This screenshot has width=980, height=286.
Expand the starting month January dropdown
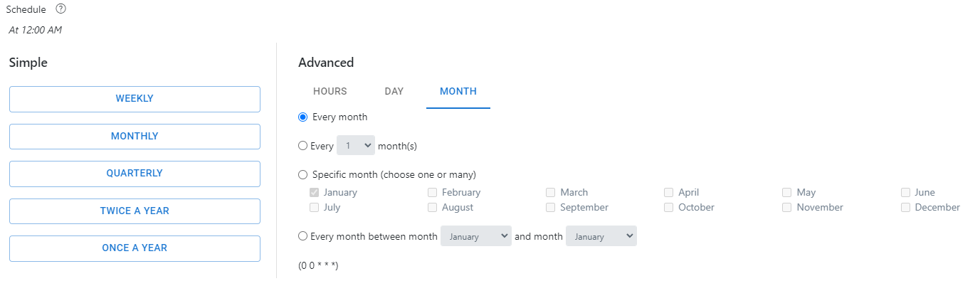475,236
